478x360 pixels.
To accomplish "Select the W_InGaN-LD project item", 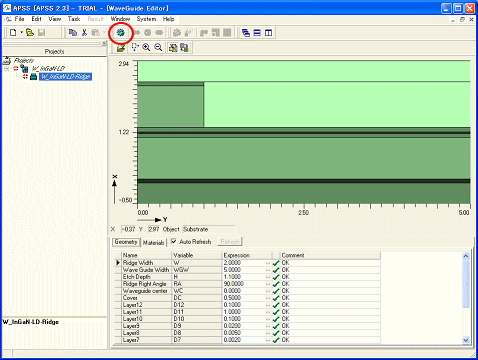I will pos(48,69).
